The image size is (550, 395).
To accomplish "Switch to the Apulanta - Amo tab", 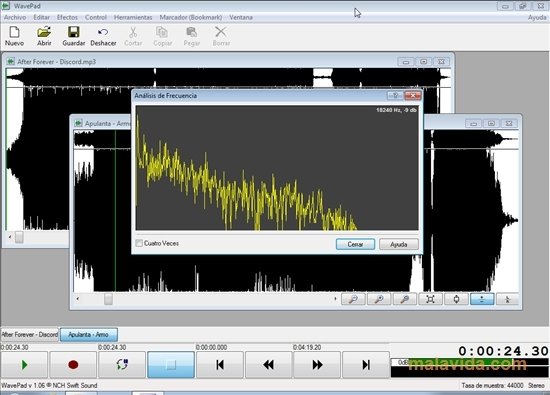I will (x=88, y=334).
